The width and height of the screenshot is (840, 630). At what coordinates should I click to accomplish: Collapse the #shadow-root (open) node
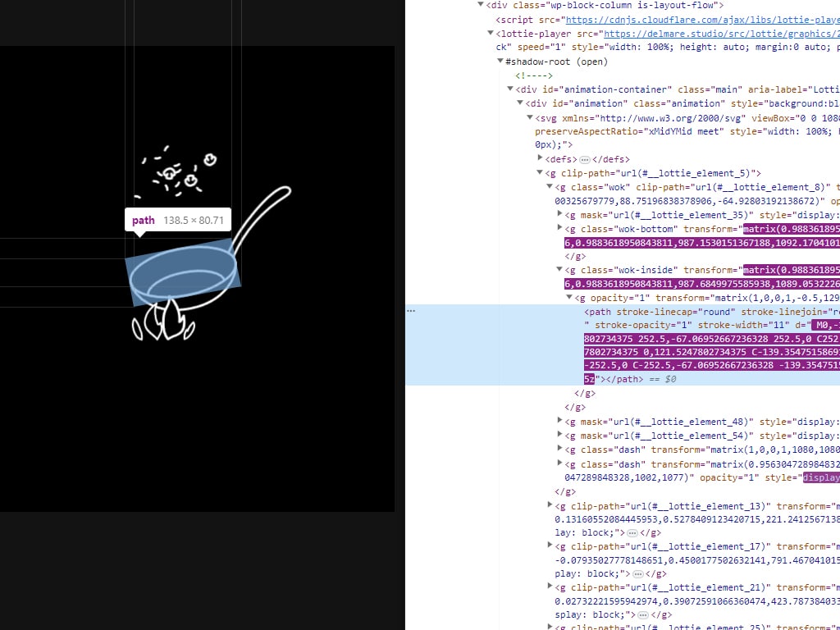pos(500,62)
